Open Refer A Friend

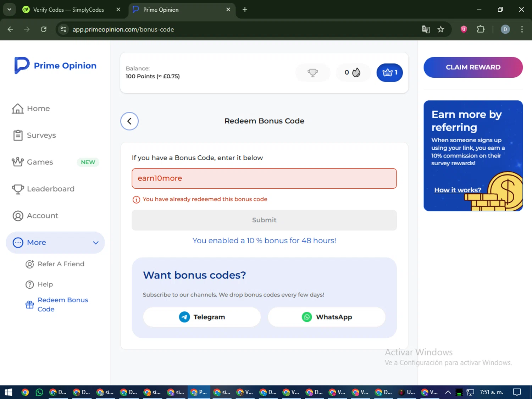tap(55, 264)
